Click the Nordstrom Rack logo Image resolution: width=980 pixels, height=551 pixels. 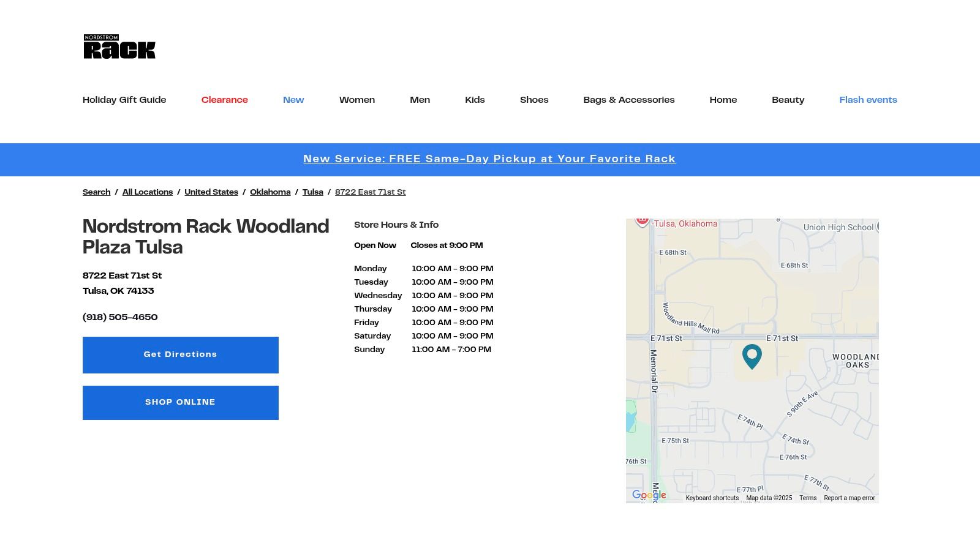click(x=119, y=48)
